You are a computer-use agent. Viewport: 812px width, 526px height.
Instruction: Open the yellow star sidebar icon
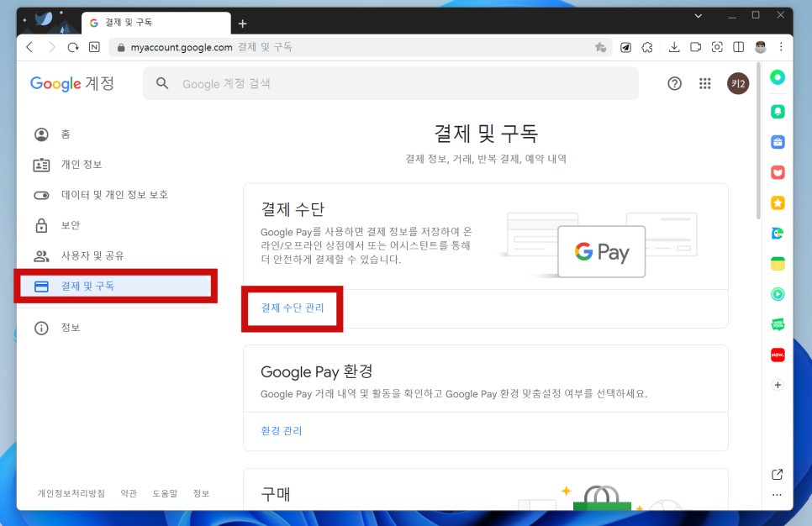point(778,203)
